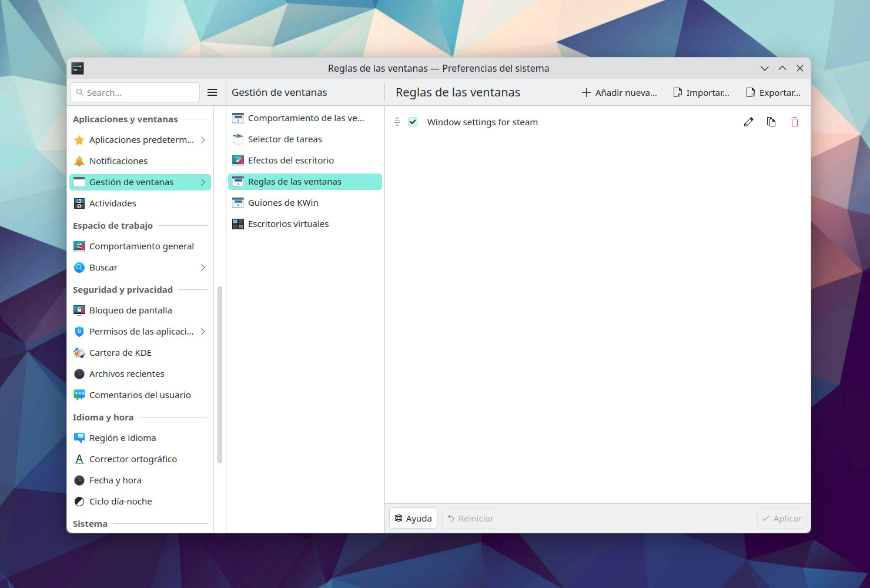Click the Importar... button

[701, 92]
